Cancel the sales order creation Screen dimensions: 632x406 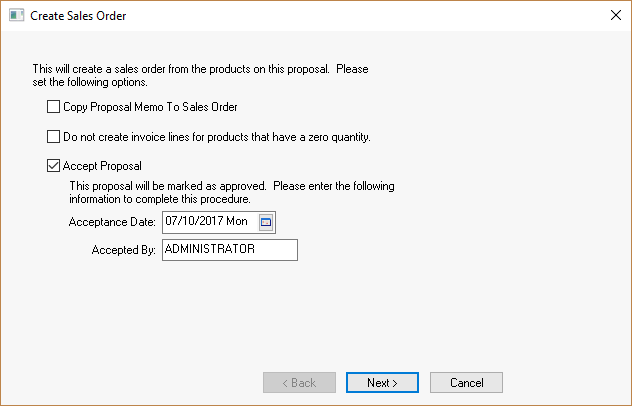(x=466, y=382)
